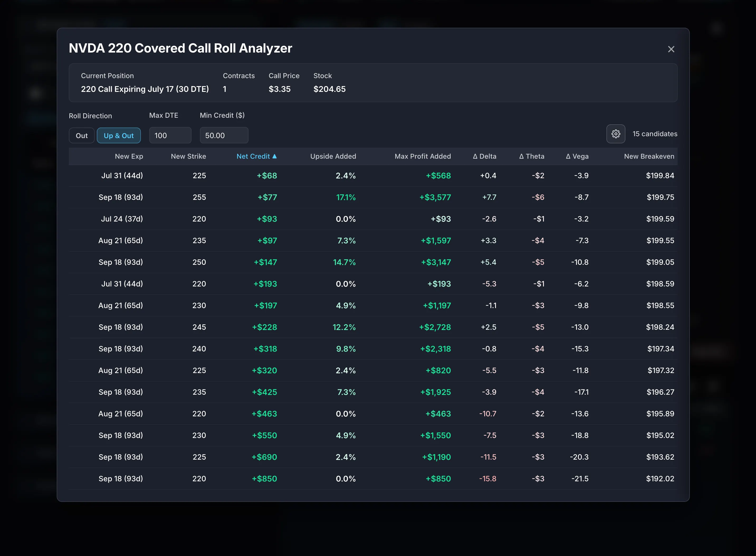The height and width of the screenshot is (556, 756).
Task: Click the $192.02 breakeven value
Action: pos(660,479)
